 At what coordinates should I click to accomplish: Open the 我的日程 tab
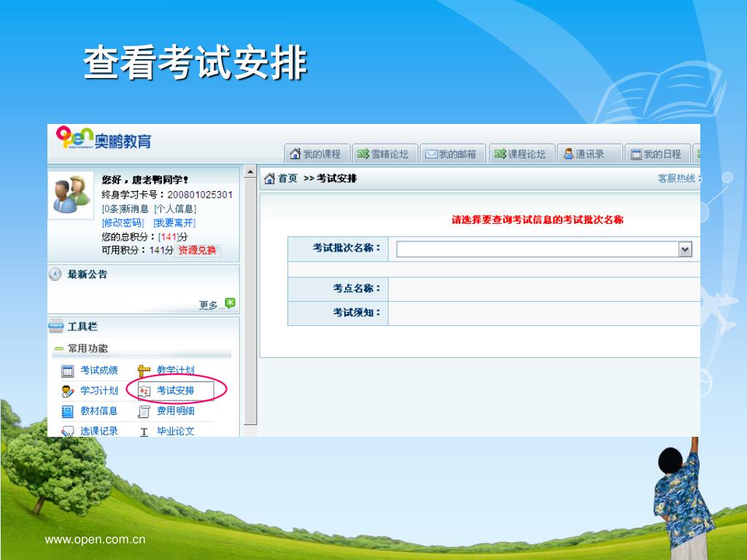coord(657,154)
